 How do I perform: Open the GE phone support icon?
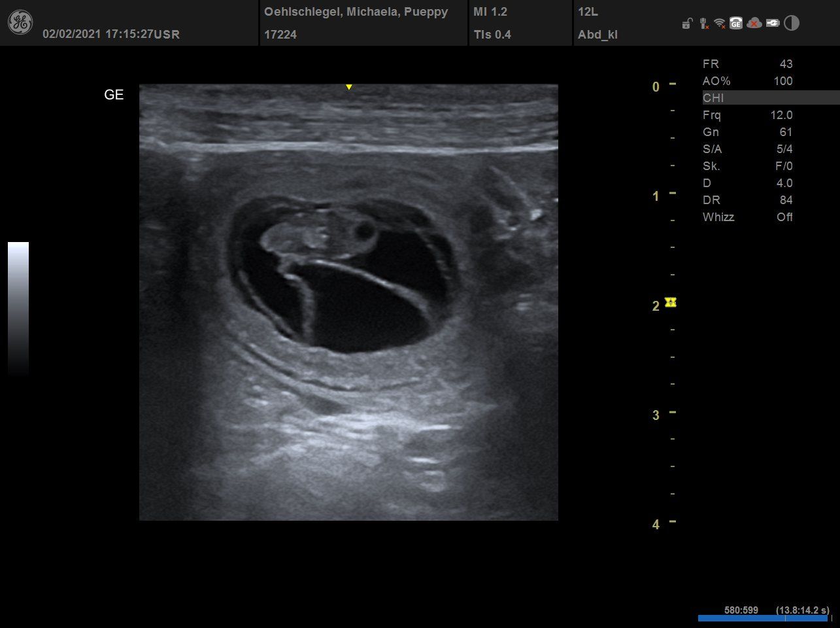pyautogui.click(x=736, y=24)
